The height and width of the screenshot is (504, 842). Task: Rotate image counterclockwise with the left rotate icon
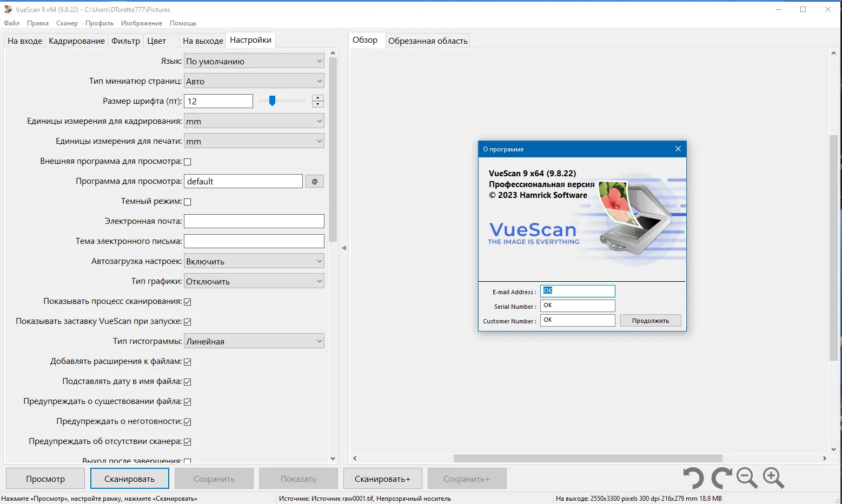693,479
